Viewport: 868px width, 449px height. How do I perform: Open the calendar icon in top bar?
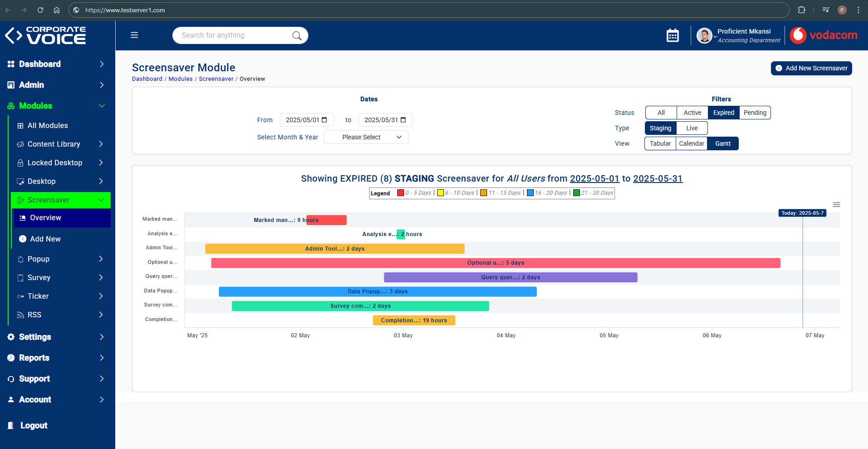[673, 35]
